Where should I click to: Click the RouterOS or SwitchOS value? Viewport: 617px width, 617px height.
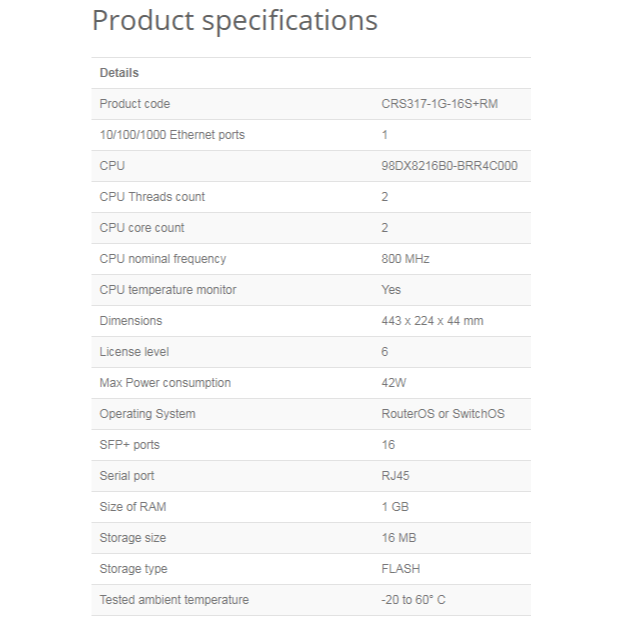click(443, 414)
